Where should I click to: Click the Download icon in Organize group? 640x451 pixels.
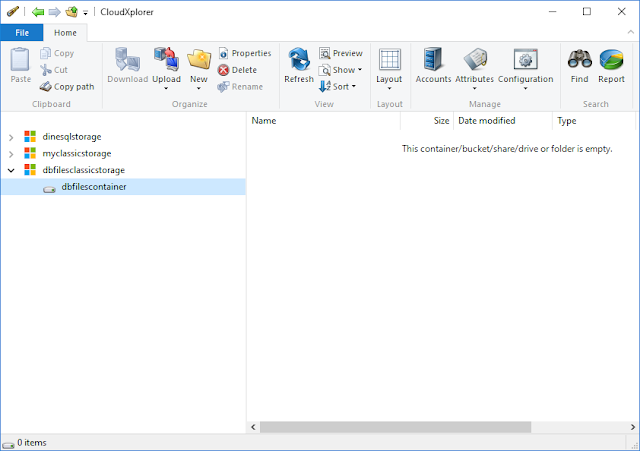[x=127, y=60]
